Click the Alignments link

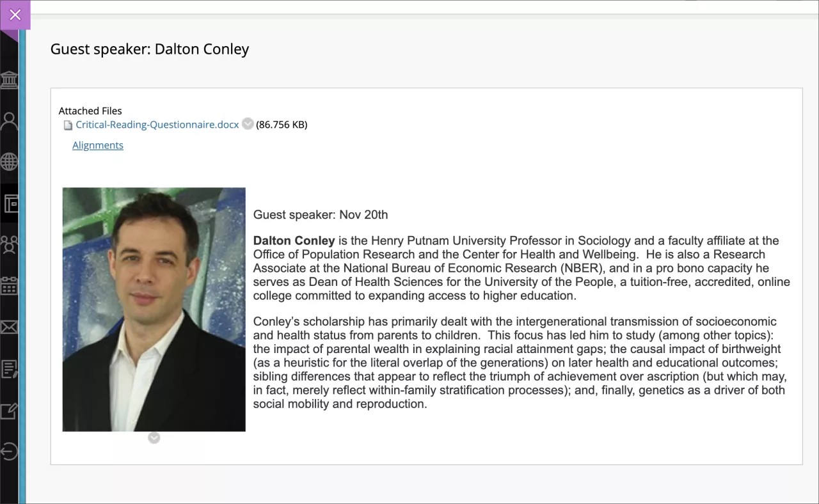coord(98,145)
